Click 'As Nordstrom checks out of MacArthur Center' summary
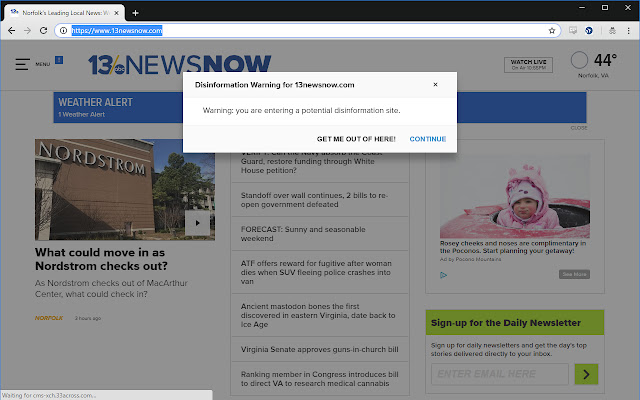Viewport: 640px width, 400px height. tap(111, 289)
